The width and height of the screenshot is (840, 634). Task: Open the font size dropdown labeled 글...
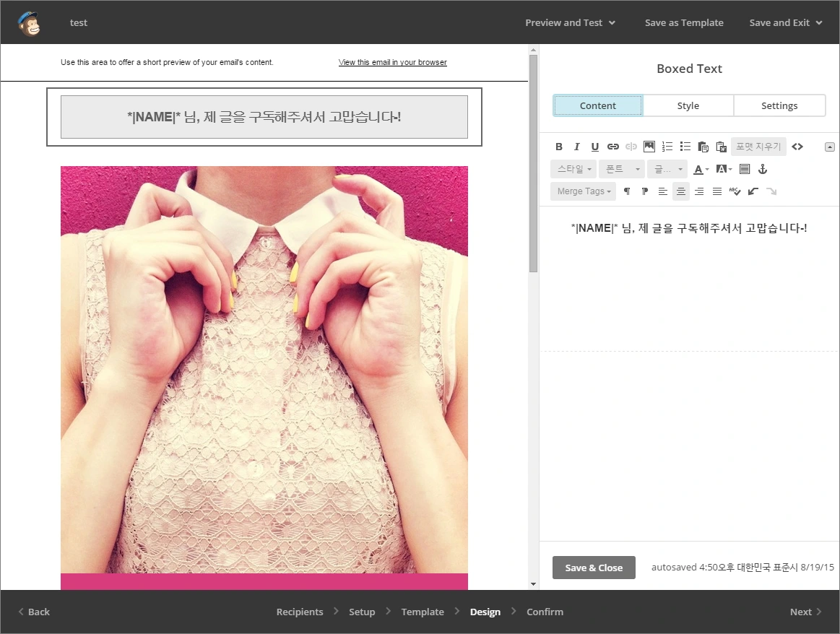[x=667, y=169]
